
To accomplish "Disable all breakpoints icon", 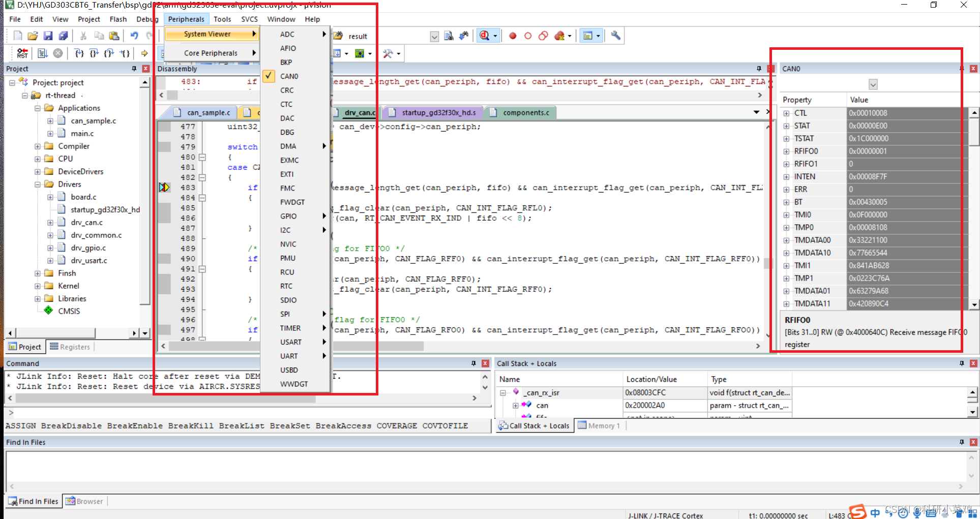I will [543, 36].
